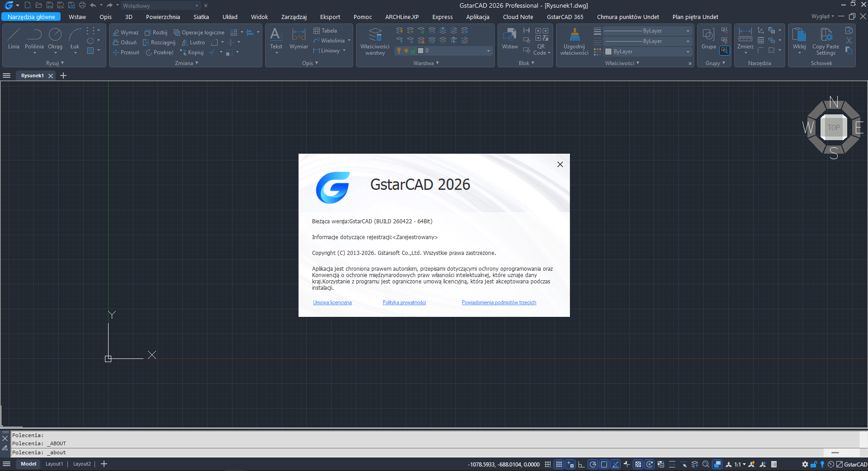Open the Polityka prywatności link
This screenshot has width=868, height=471.
(x=404, y=302)
